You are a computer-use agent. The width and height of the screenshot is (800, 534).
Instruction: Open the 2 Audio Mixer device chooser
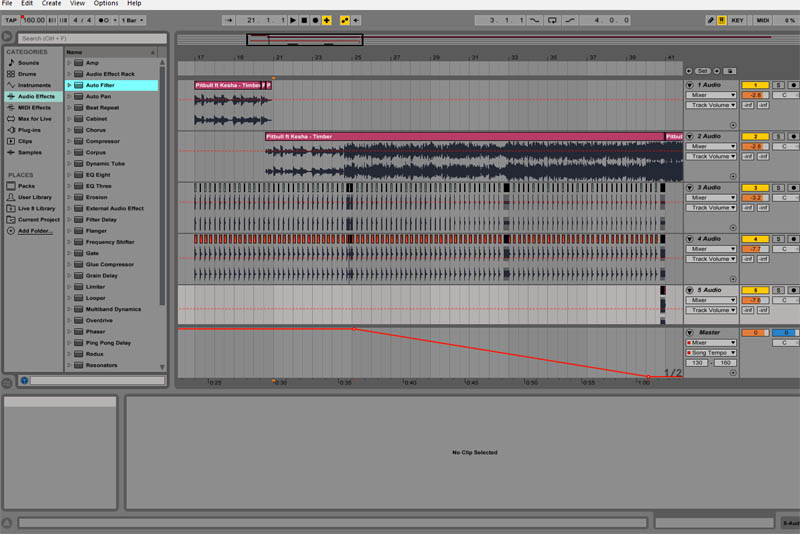711,146
